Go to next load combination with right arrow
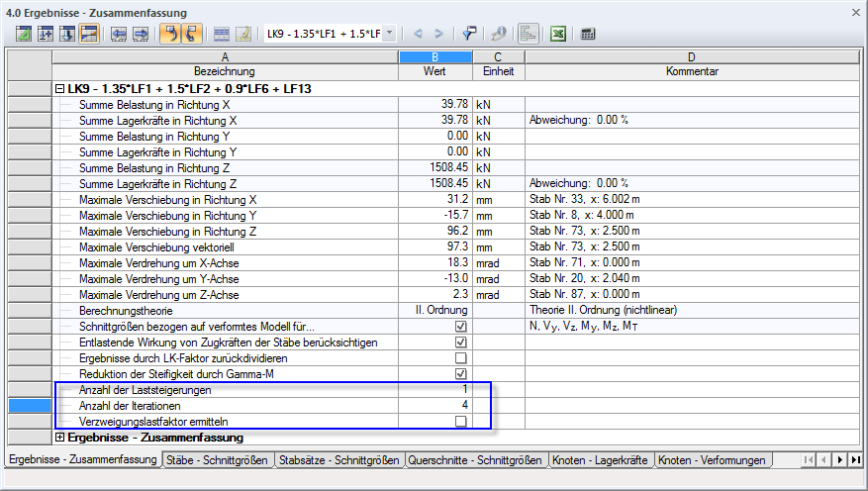The image size is (868, 491). tap(439, 34)
